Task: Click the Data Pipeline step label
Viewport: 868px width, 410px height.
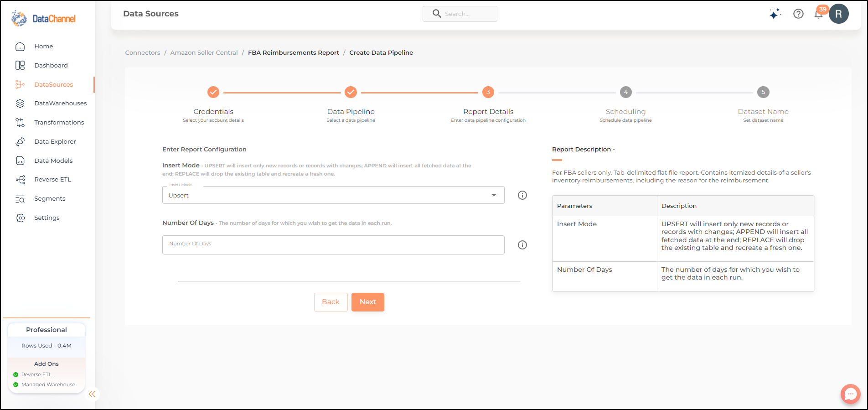Action: tap(351, 112)
